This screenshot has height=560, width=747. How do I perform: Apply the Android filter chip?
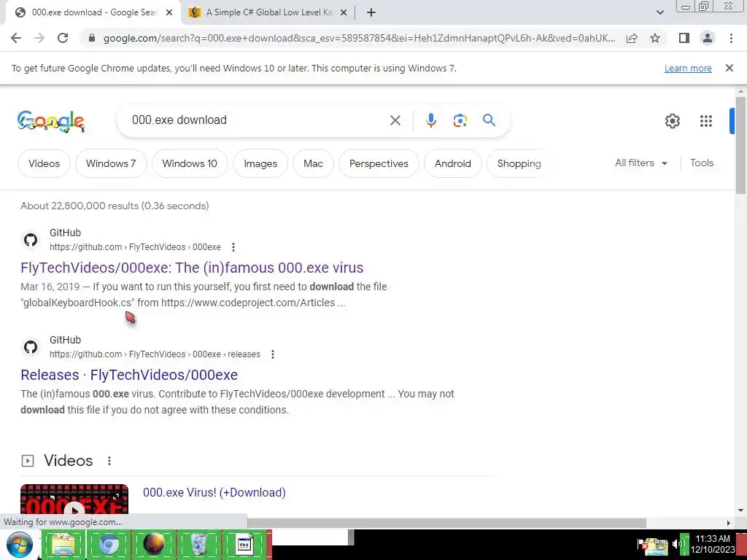pyautogui.click(x=452, y=163)
